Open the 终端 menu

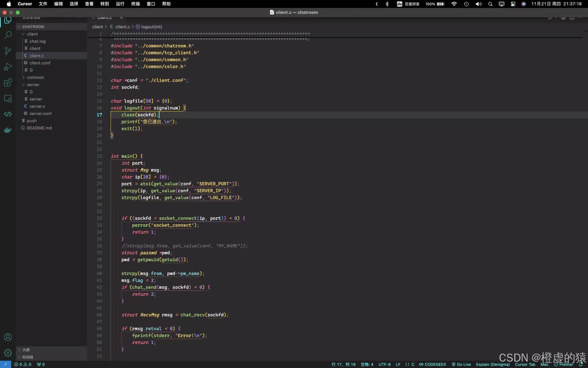[135, 4]
